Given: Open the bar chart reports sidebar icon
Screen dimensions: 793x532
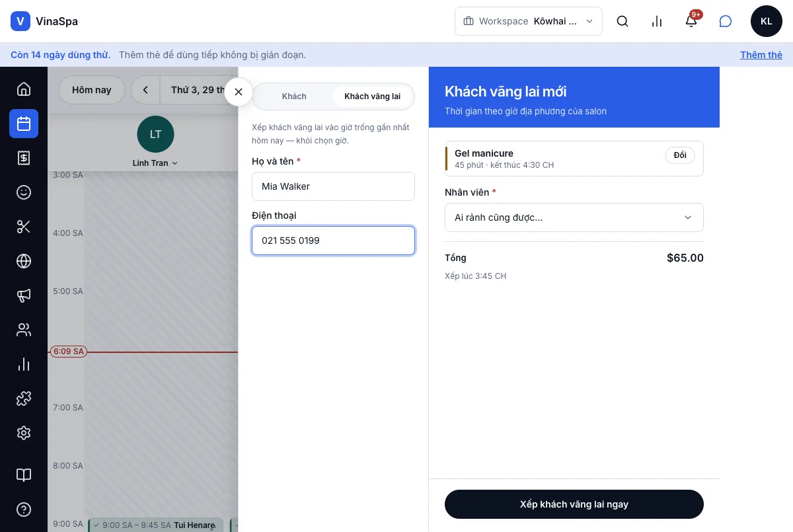Looking at the screenshot, I should pyautogui.click(x=24, y=364).
